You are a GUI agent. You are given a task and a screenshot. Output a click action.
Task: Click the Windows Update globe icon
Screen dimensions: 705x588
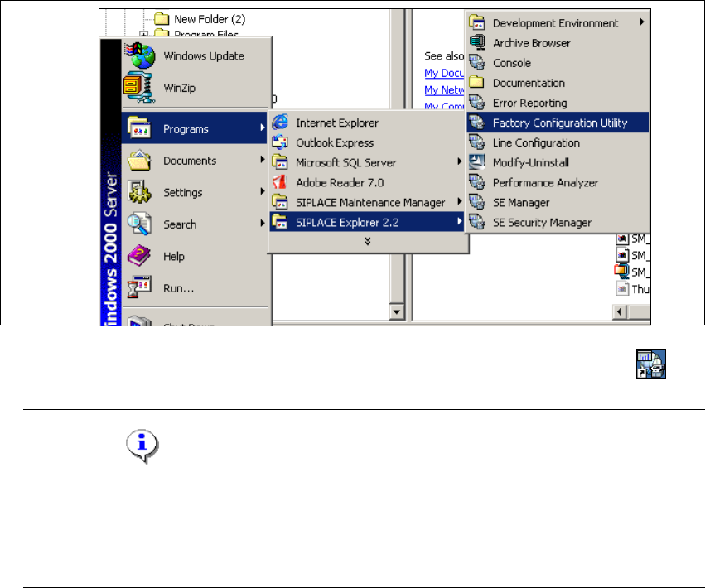[x=140, y=55]
